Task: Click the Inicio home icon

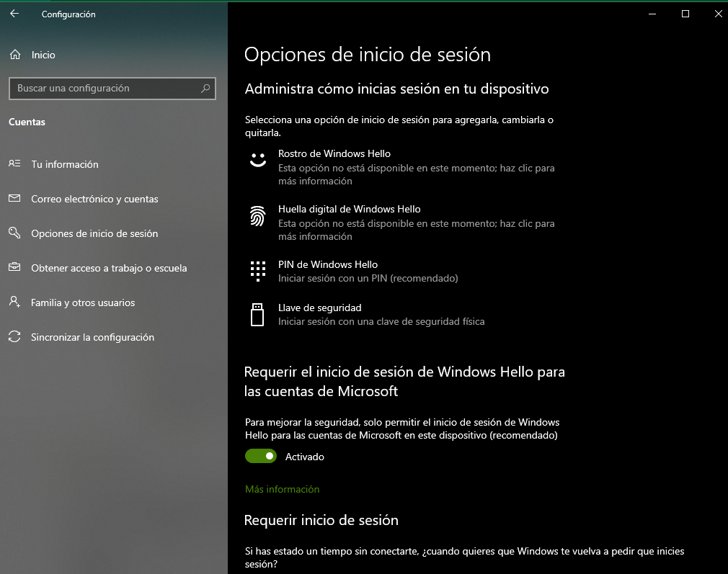Action: [15, 55]
